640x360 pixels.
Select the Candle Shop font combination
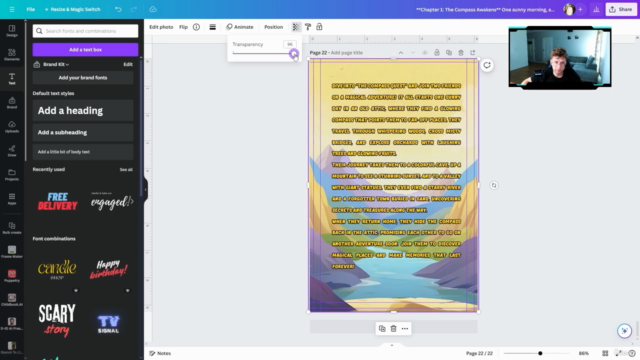click(57, 269)
